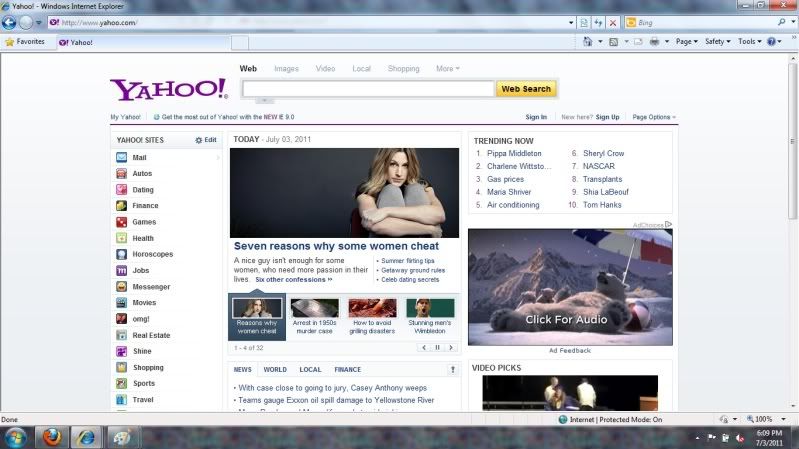Expand the Print options dropdown arrow
Image resolution: width=799 pixels, height=449 pixels.
pos(667,42)
